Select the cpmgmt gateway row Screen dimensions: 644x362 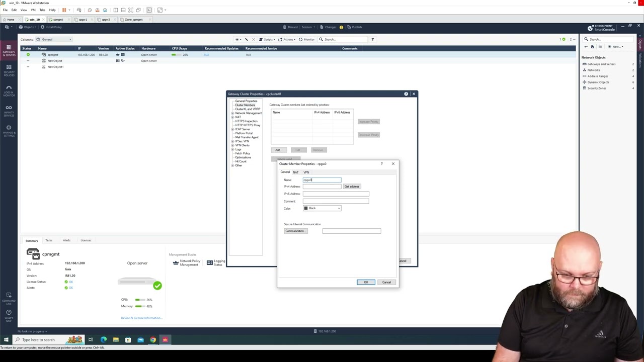coord(298,54)
